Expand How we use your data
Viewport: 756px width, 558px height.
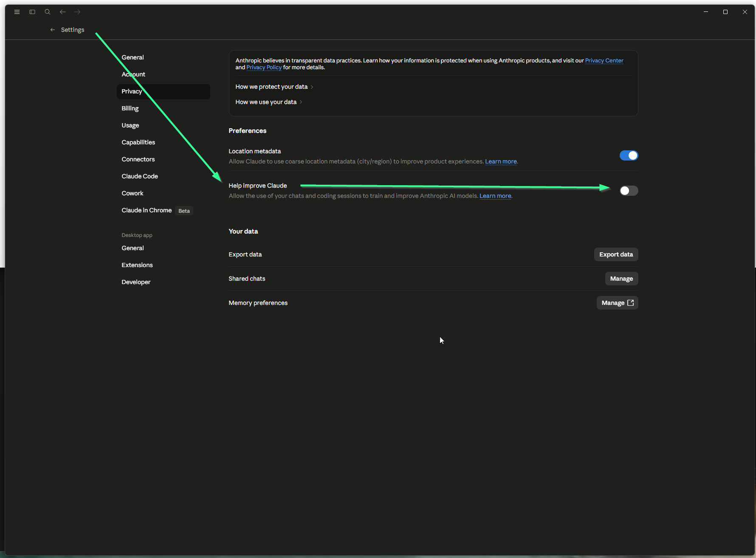(x=269, y=102)
